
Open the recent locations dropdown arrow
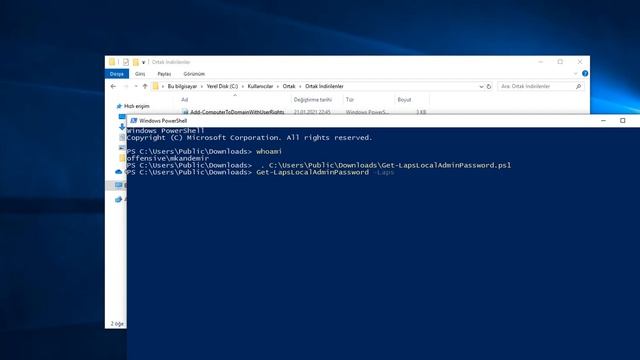(136, 87)
